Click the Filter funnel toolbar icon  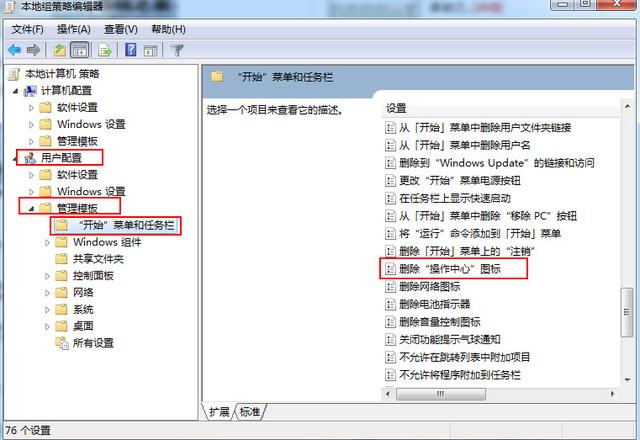177,50
